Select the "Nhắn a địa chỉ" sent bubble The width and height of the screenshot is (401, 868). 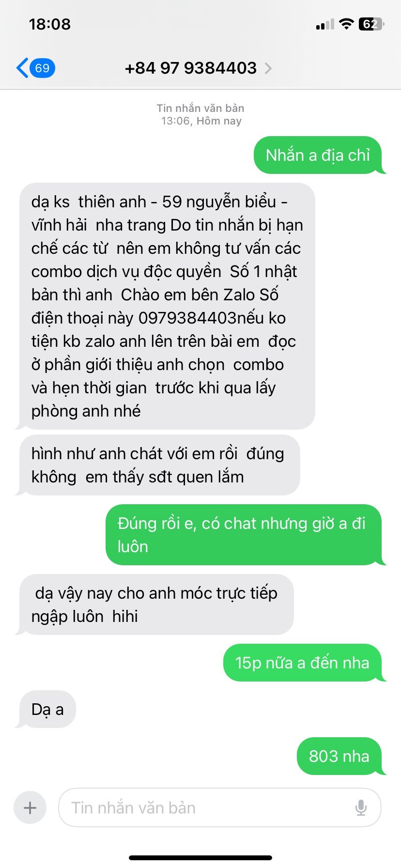click(x=318, y=155)
